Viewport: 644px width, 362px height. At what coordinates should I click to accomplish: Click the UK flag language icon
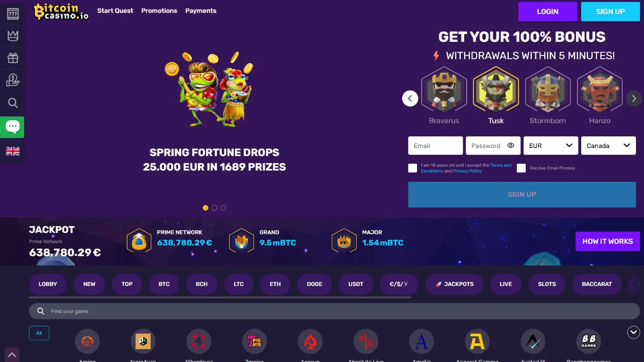(x=12, y=151)
